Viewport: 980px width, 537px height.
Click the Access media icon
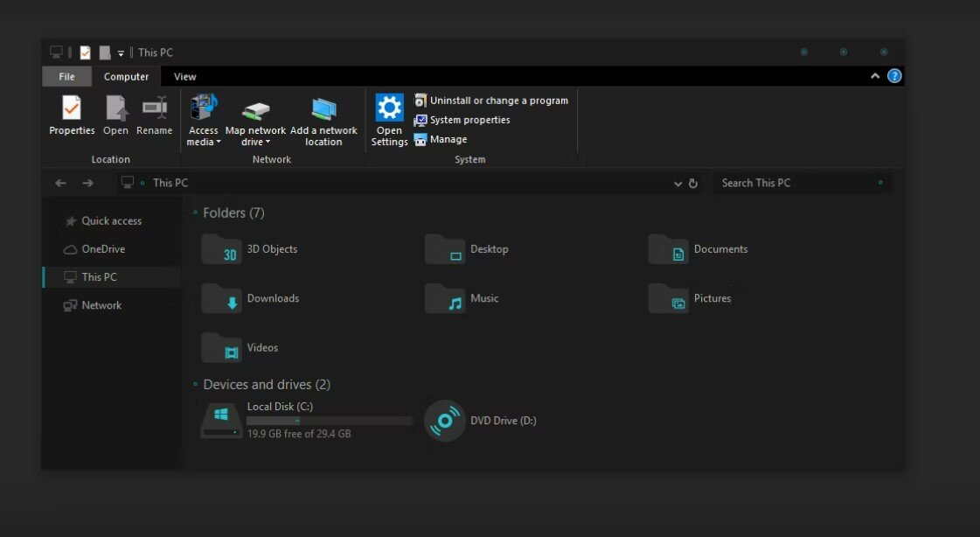[203, 107]
